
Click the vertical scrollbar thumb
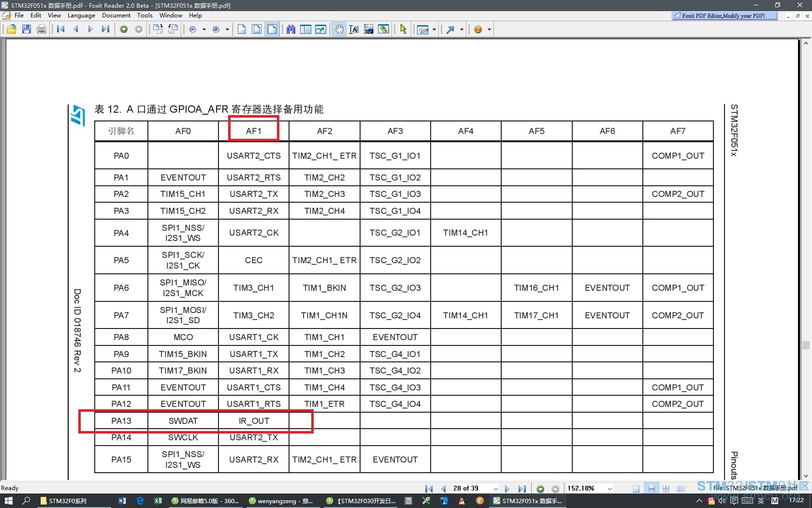pyautogui.click(x=806, y=345)
